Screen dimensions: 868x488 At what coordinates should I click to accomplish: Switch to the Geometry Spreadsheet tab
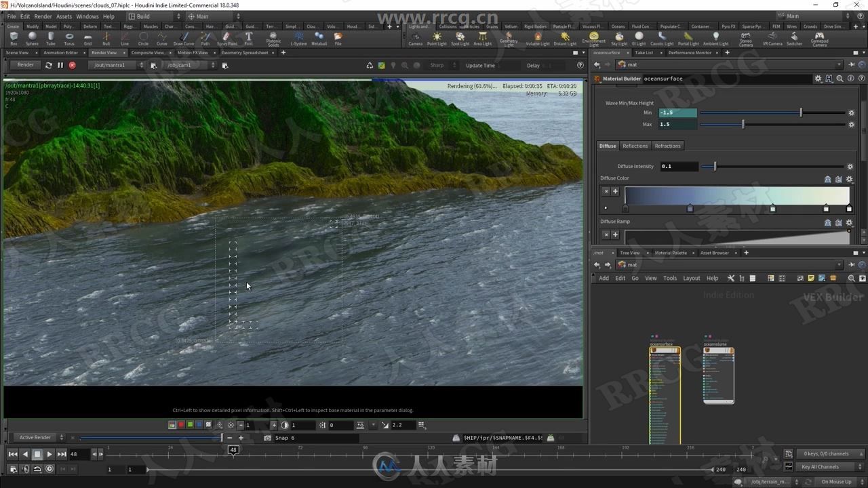(245, 52)
